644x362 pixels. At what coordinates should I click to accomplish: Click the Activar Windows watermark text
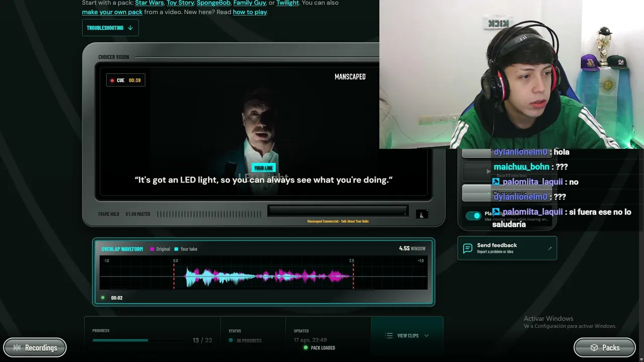[x=548, y=319]
